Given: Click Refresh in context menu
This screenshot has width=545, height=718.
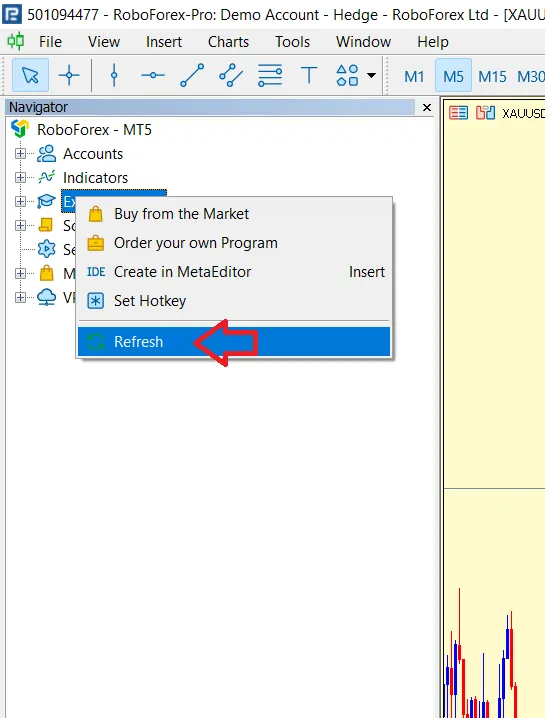Looking at the screenshot, I should 234,342.
